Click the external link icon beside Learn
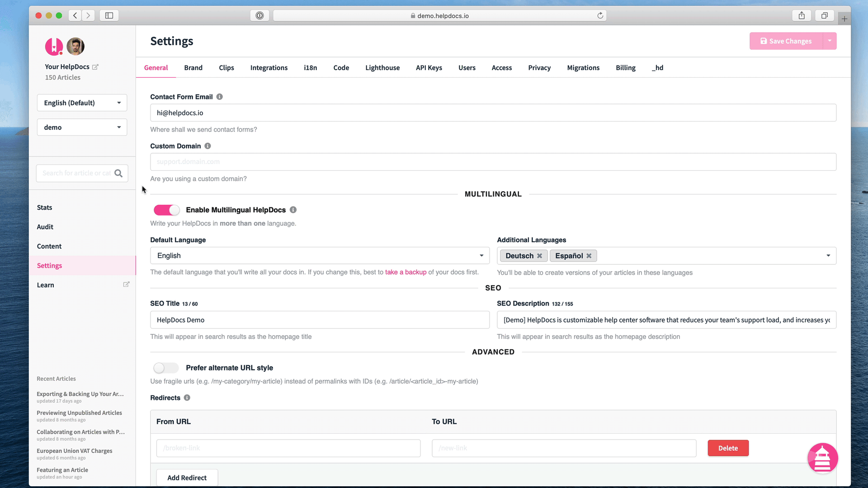Viewport: 868px width, 488px height. tap(127, 285)
